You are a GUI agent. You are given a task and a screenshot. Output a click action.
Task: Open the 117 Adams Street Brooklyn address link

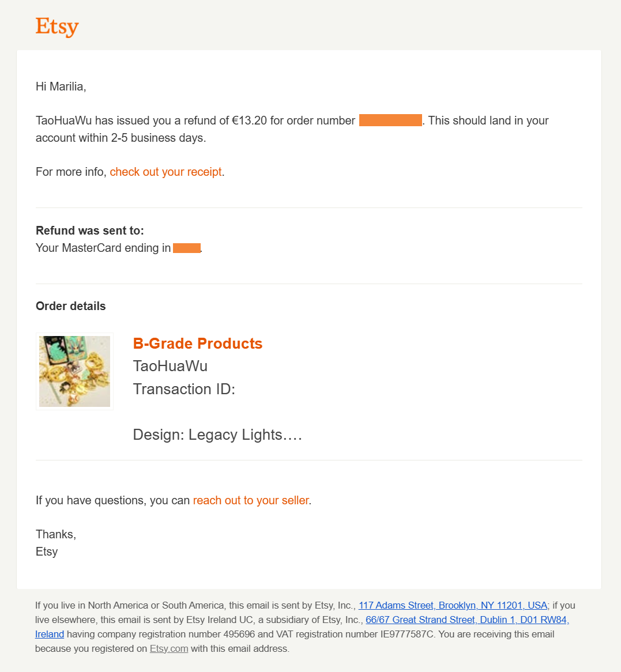coord(453,605)
